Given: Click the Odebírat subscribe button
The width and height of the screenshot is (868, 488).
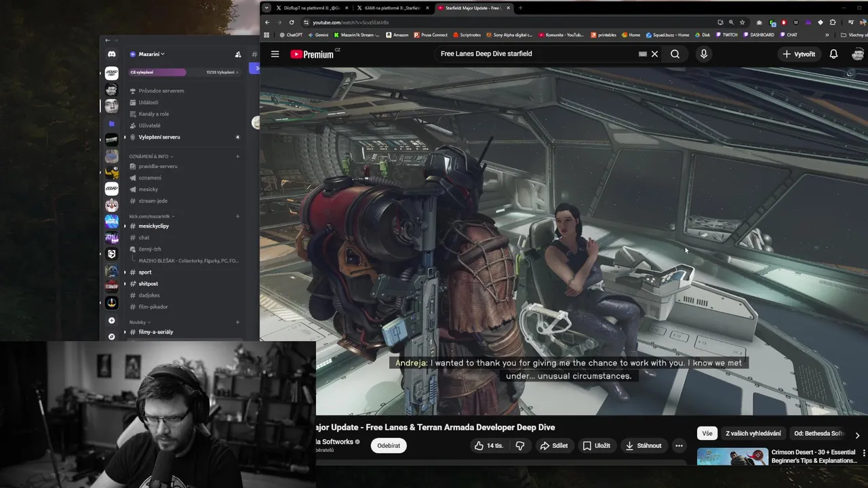Looking at the screenshot, I should 389,445.
